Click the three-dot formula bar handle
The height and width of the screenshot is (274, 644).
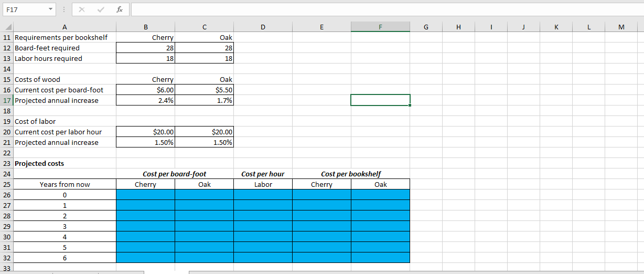64,9
